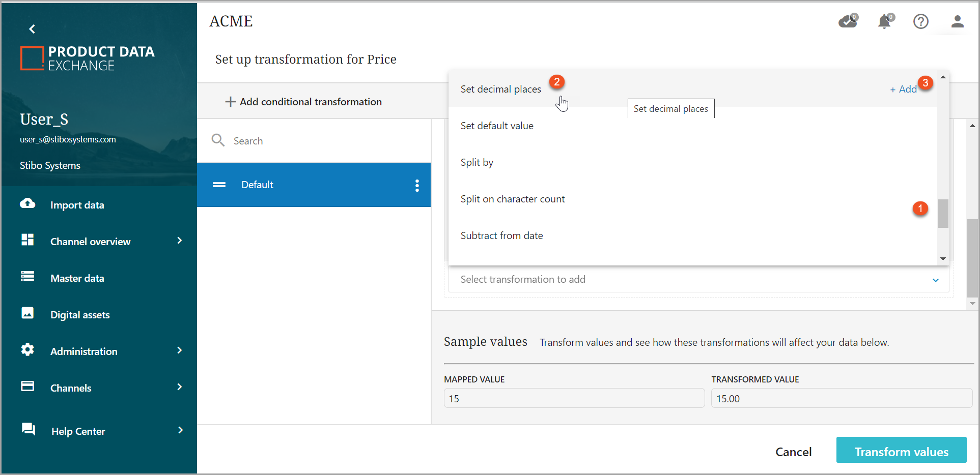Select the Subtract from date option
Image resolution: width=980 pixels, height=475 pixels.
point(501,235)
